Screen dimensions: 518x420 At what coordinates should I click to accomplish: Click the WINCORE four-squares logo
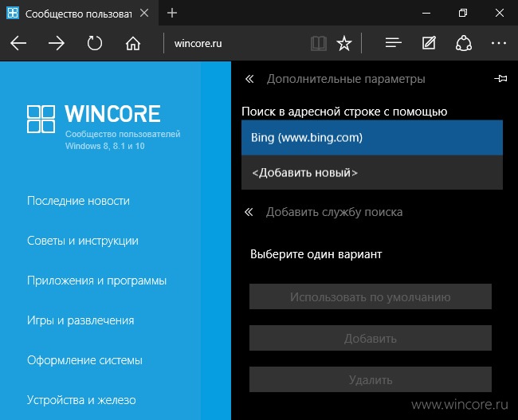tap(41, 119)
